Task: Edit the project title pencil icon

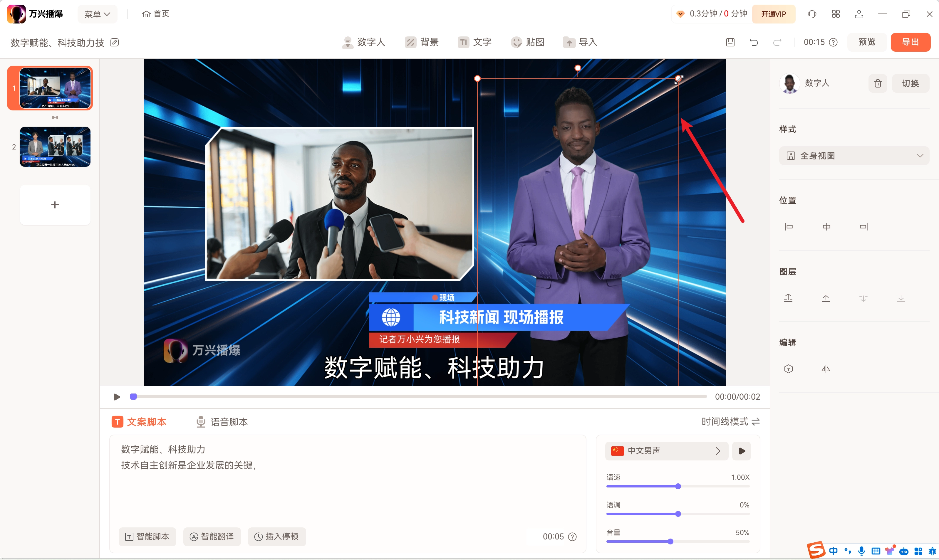Action: point(114,42)
